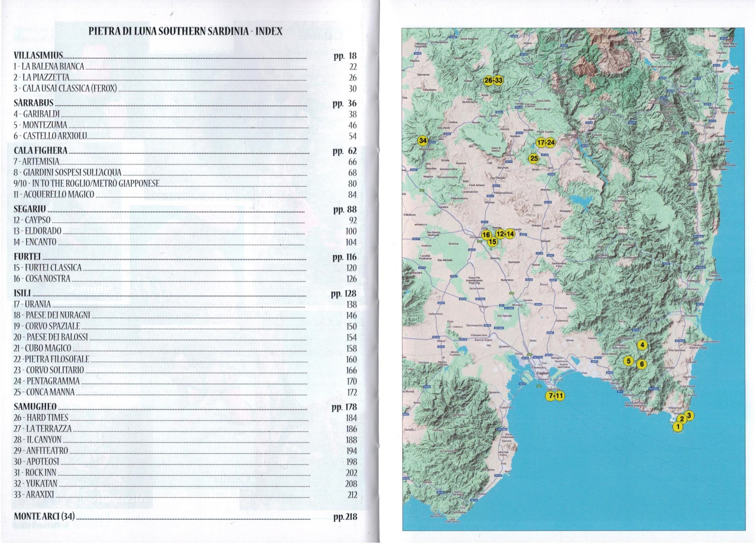The image size is (756, 545).
Task: Click the ISILI section heading
Action: click(x=22, y=293)
